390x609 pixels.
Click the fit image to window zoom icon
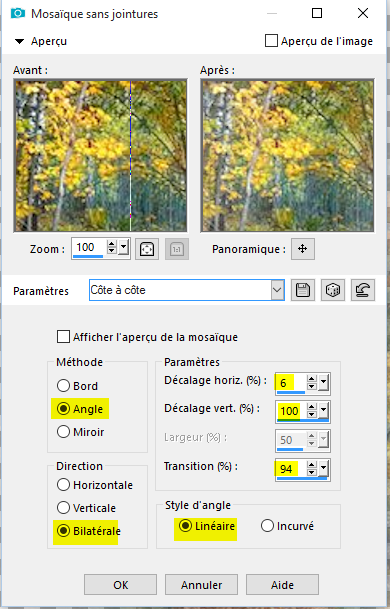[147, 249]
